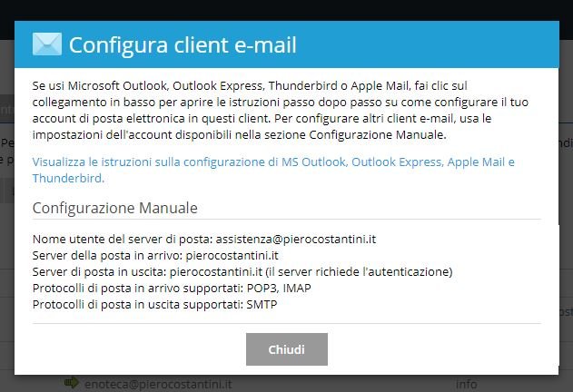Screen dimensions: 573x392
Task: Click the Configurazione Manuale section heading
Action: 114,208
